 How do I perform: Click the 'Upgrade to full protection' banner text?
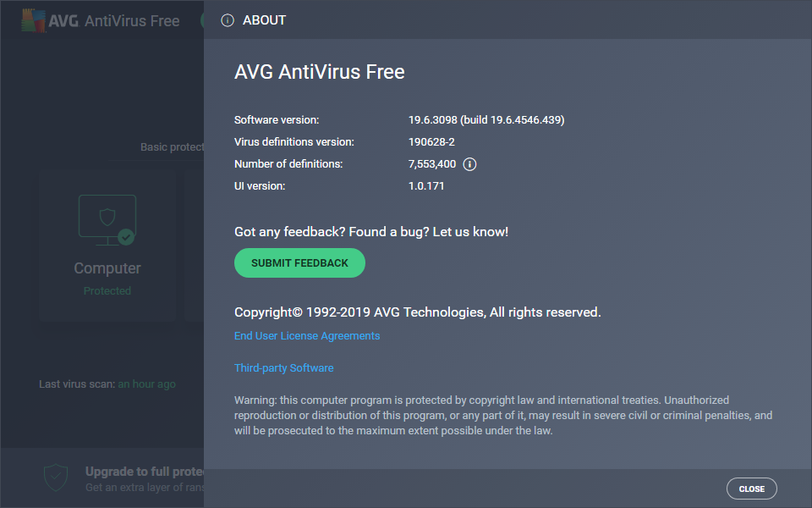click(x=144, y=472)
